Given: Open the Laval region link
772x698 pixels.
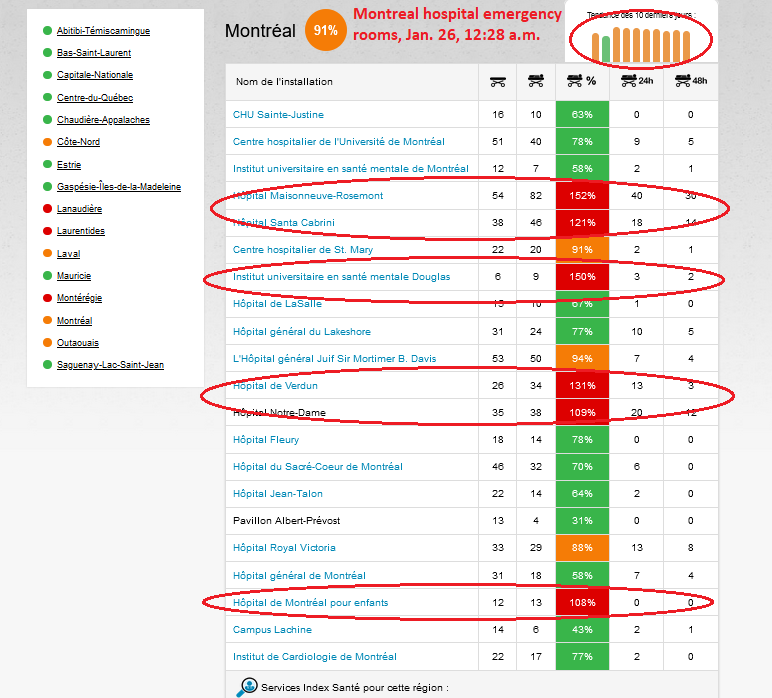Looking at the screenshot, I should [x=68, y=254].
